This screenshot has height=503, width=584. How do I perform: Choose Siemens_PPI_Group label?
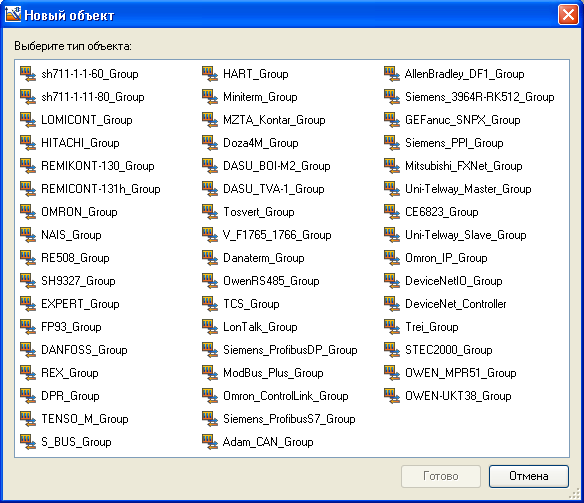coord(454,143)
